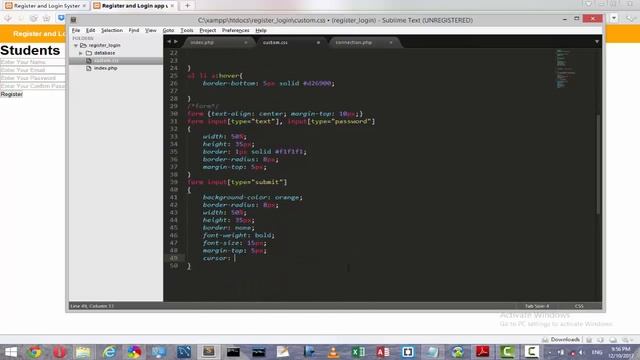Viewport: 640px width, 360px height.
Task: Click the unsaved dot on custom.css tab
Action: click(318, 42)
